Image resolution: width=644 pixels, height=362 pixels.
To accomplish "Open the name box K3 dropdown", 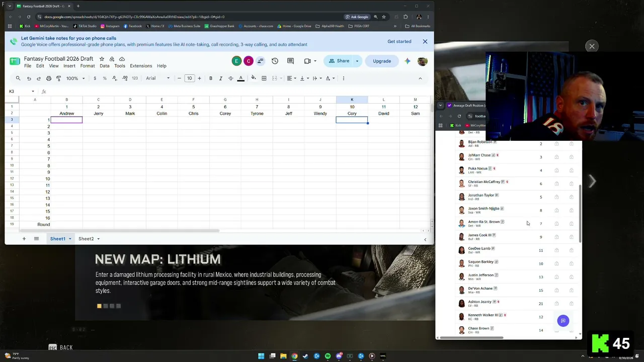I will (x=33, y=92).
